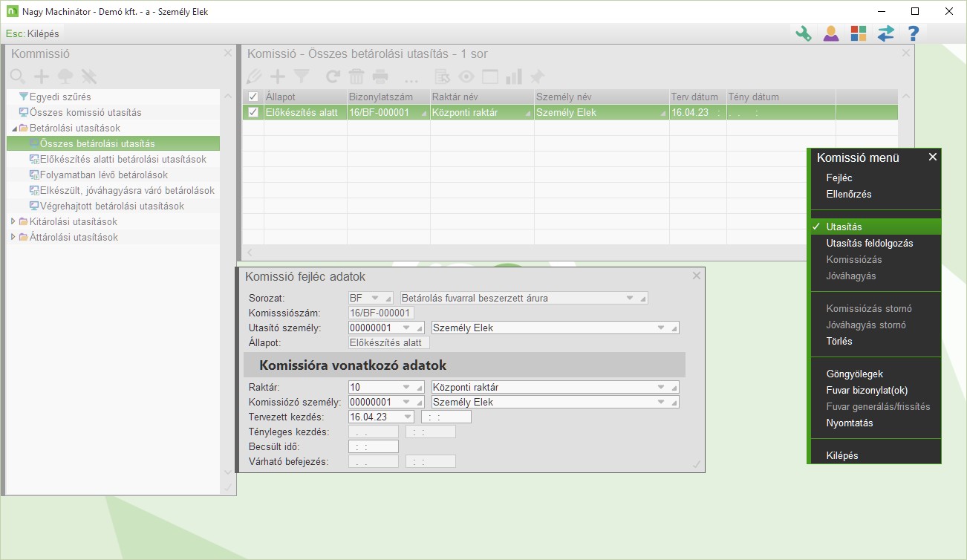The width and height of the screenshot is (967, 560).
Task: Select Egyedi szűrés in the tree
Action: (60, 97)
